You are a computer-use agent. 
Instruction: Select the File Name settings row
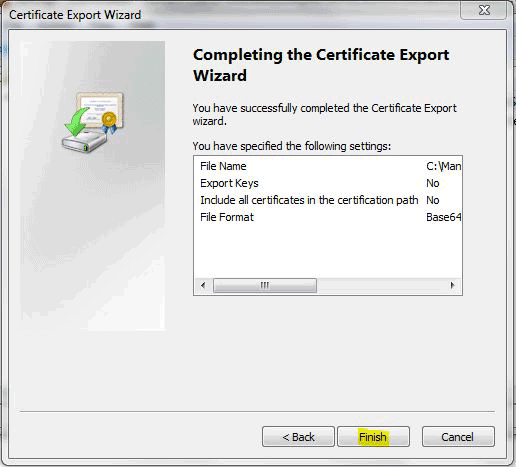[328, 166]
